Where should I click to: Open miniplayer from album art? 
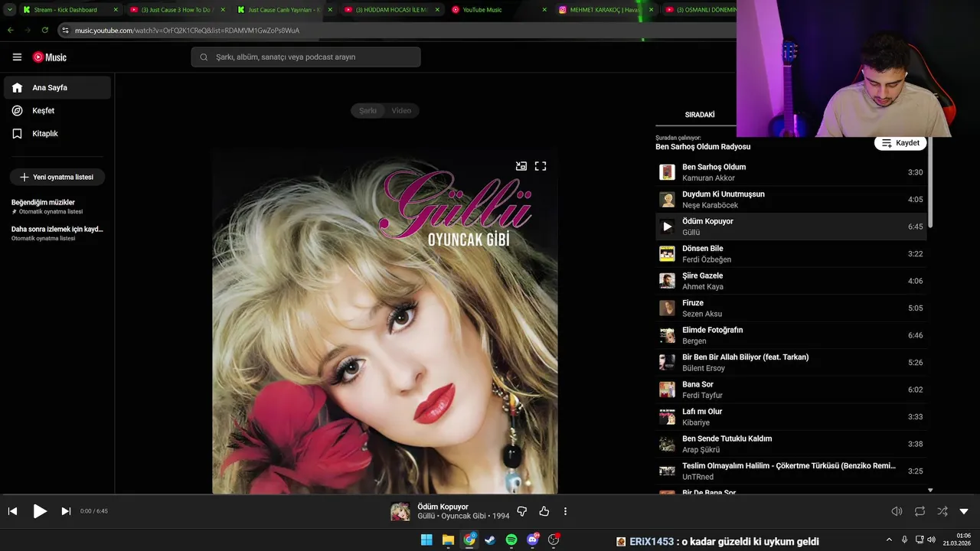coord(521,166)
